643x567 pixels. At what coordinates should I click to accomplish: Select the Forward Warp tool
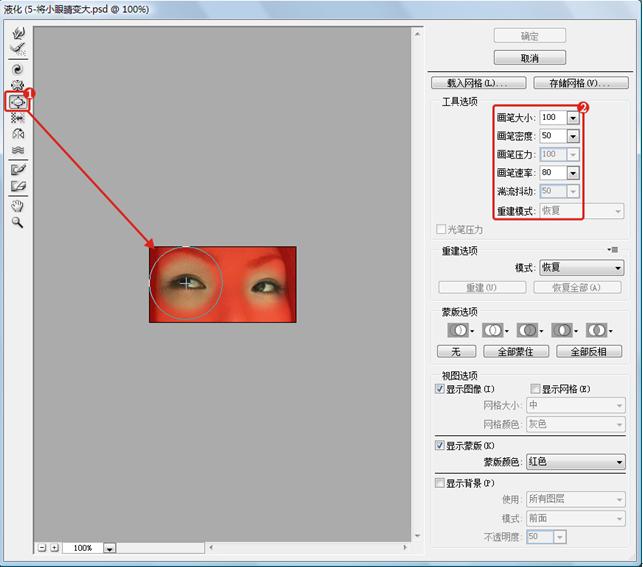17,33
